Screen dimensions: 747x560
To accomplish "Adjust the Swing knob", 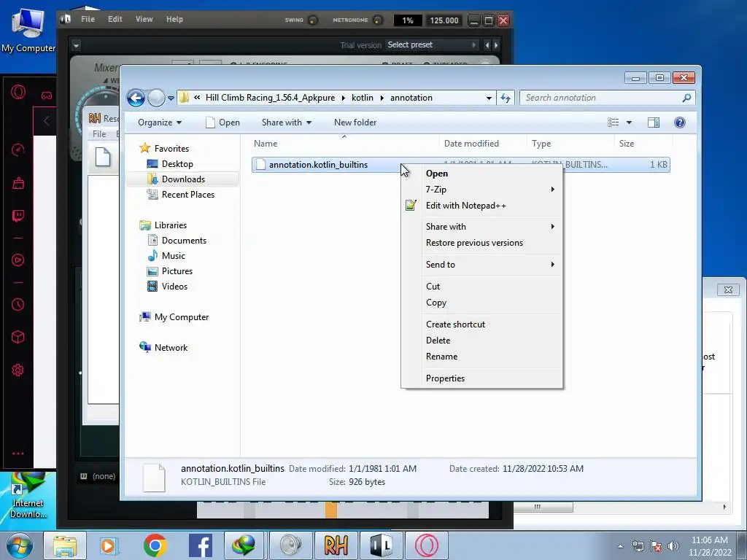I will pos(313,20).
